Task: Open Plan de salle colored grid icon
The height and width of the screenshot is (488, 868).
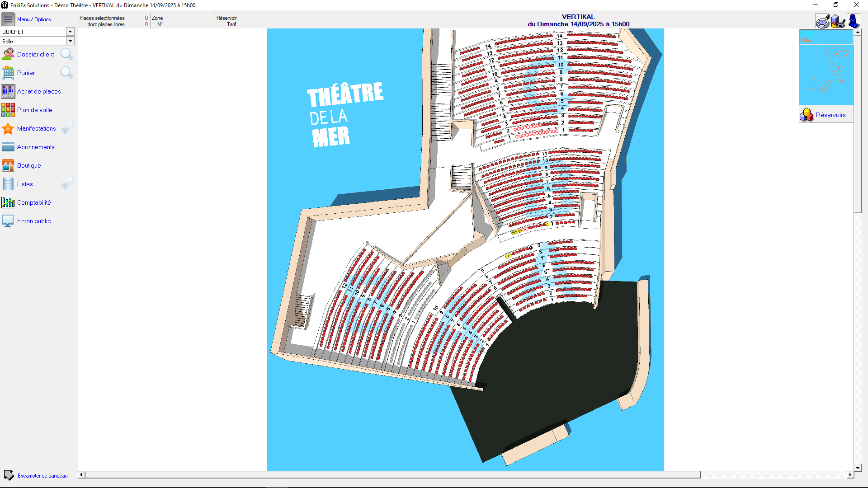Action: [x=8, y=110]
